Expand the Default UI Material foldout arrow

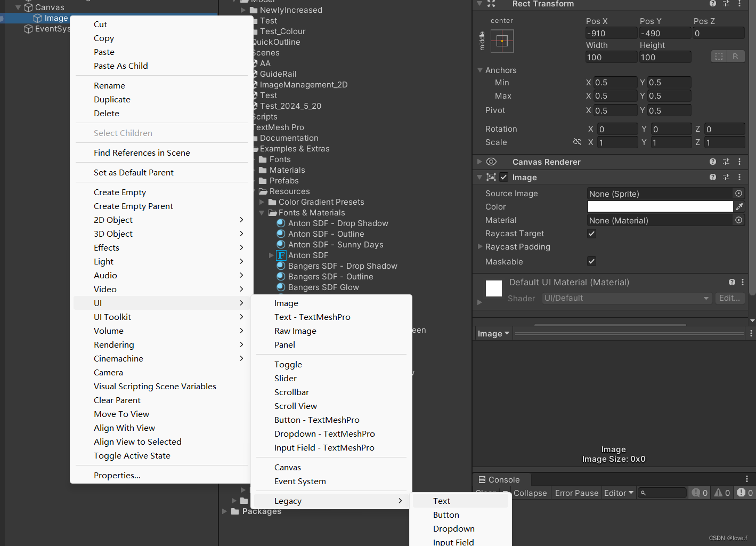click(x=479, y=302)
